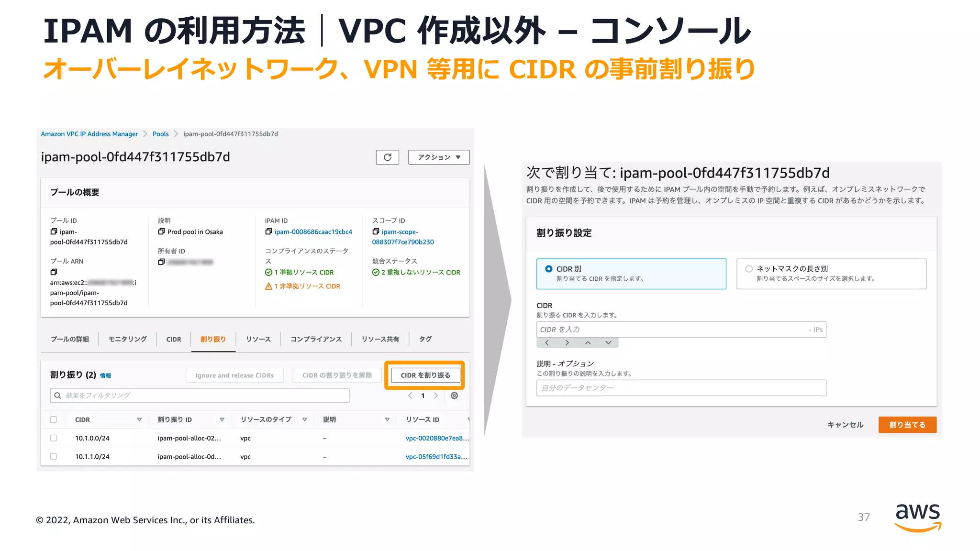Image resolution: width=980 pixels, height=551 pixels.
Task: Open Amazon VPC IP Address Manager breadcrumb
Action: click(89, 134)
